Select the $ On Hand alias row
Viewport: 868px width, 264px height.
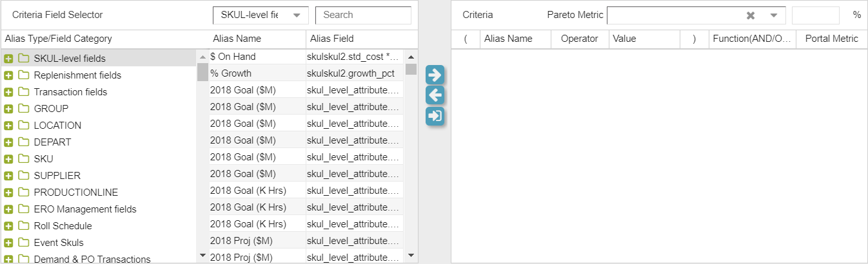point(257,57)
